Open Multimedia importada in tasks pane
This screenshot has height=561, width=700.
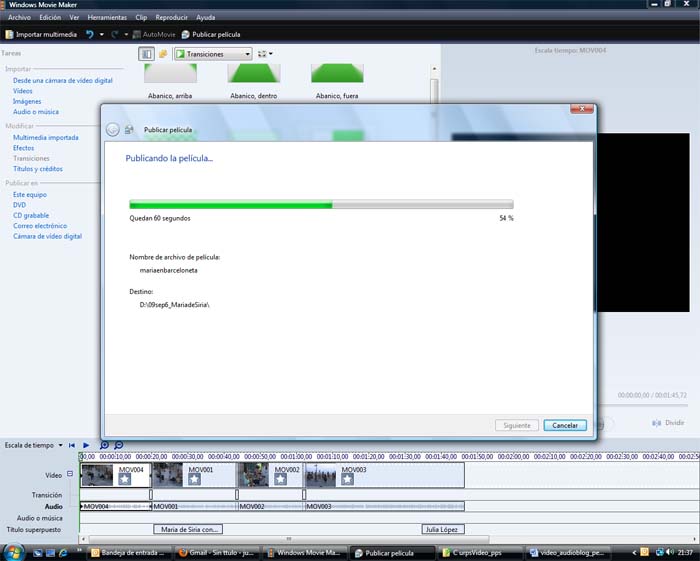point(46,137)
